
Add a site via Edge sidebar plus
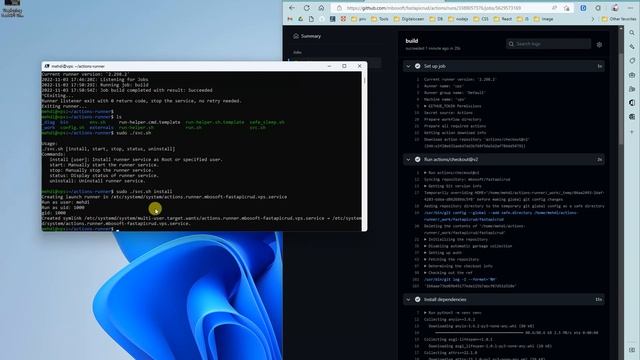point(632,132)
